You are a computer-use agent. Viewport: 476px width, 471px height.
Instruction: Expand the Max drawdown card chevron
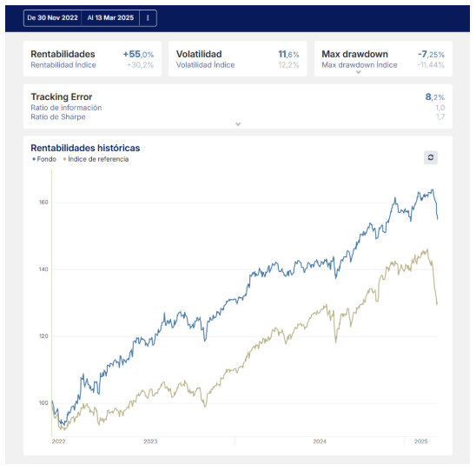(359, 72)
